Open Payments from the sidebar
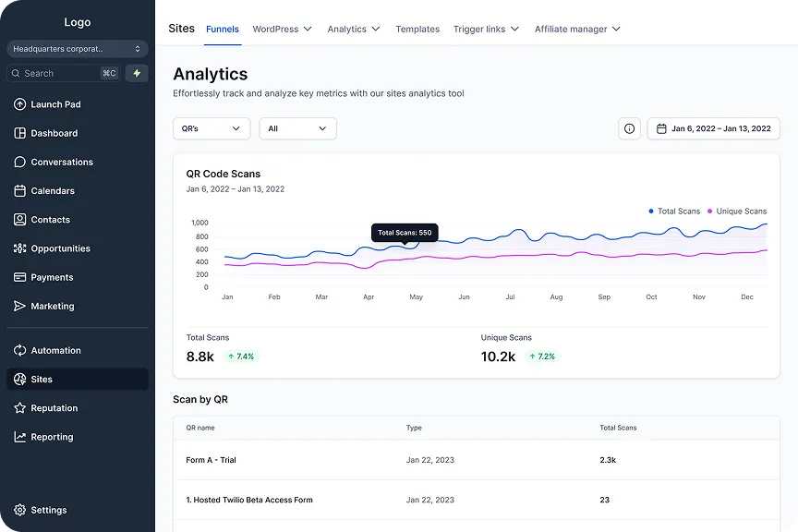This screenshot has width=798, height=532. (x=78, y=277)
